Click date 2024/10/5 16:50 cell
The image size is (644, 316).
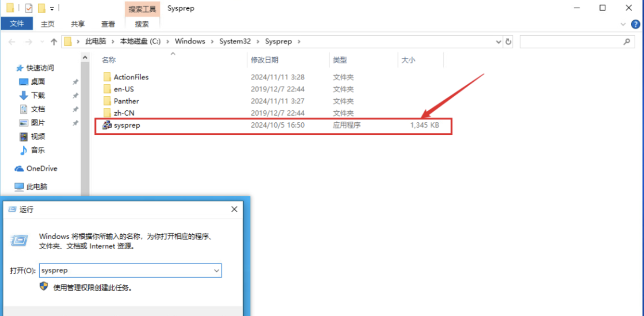pyautogui.click(x=278, y=125)
